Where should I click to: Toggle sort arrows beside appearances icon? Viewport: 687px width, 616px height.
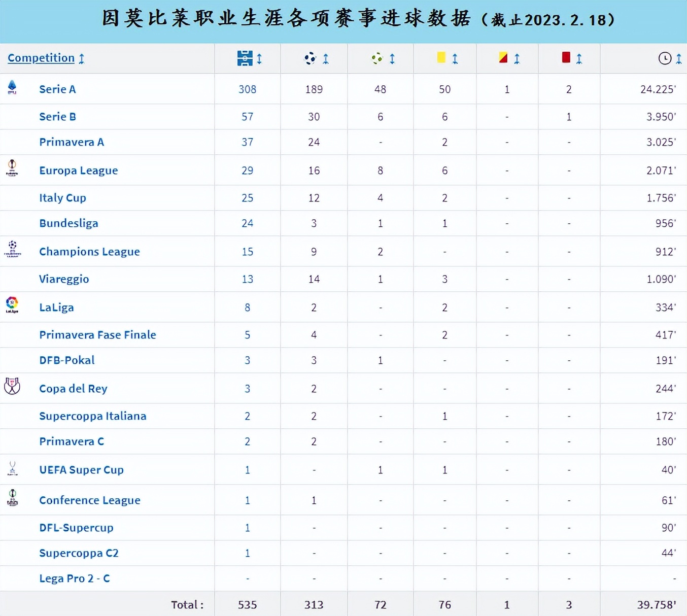tap(259, 59)
